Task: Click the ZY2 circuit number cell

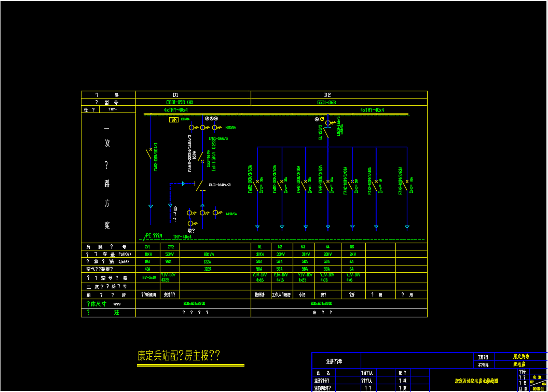Action: point(171,247)
